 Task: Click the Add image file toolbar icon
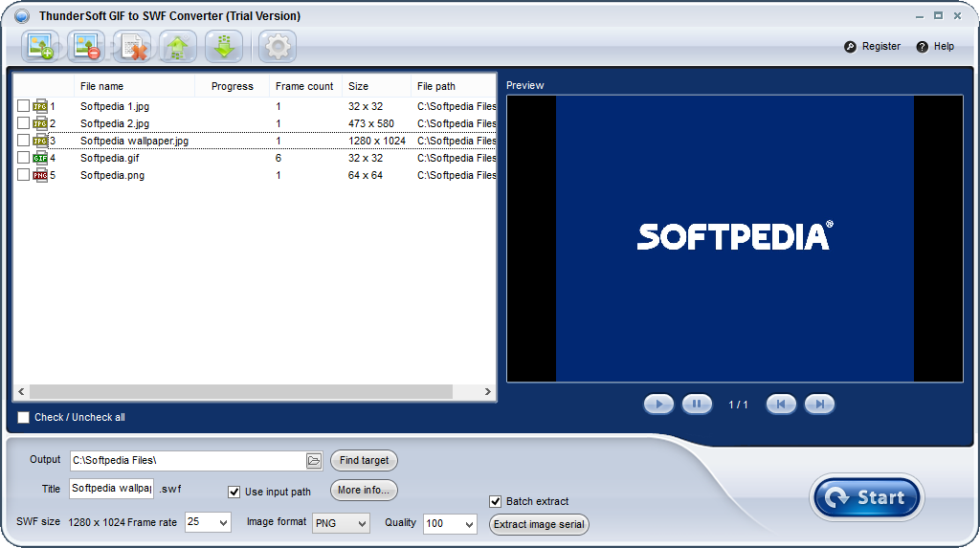point(40,46)
